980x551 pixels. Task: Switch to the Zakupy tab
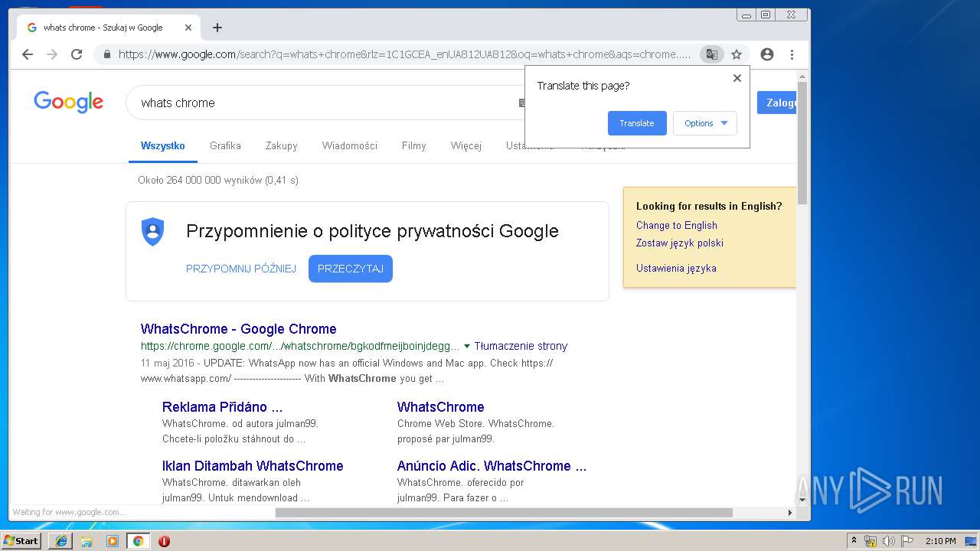click(281, 145)
